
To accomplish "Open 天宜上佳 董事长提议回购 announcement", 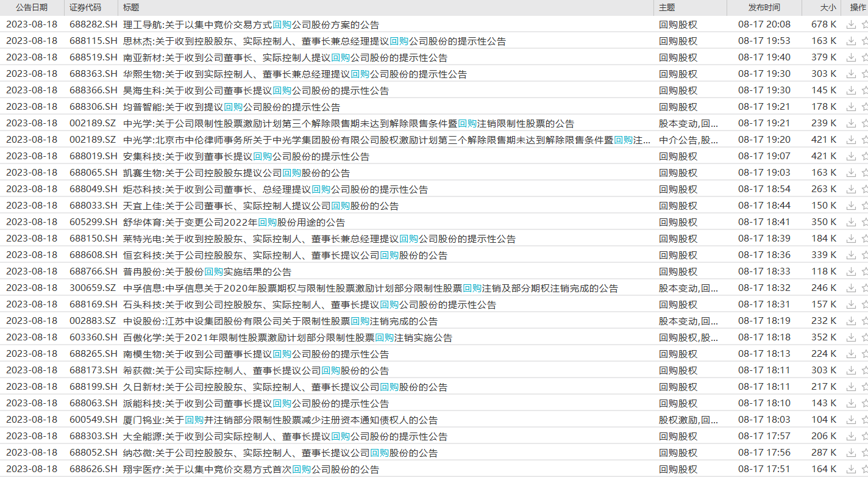I will coord(261,206).
